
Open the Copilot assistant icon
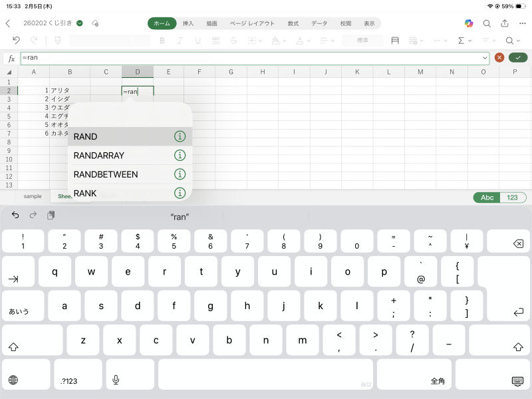pos(469,23)
